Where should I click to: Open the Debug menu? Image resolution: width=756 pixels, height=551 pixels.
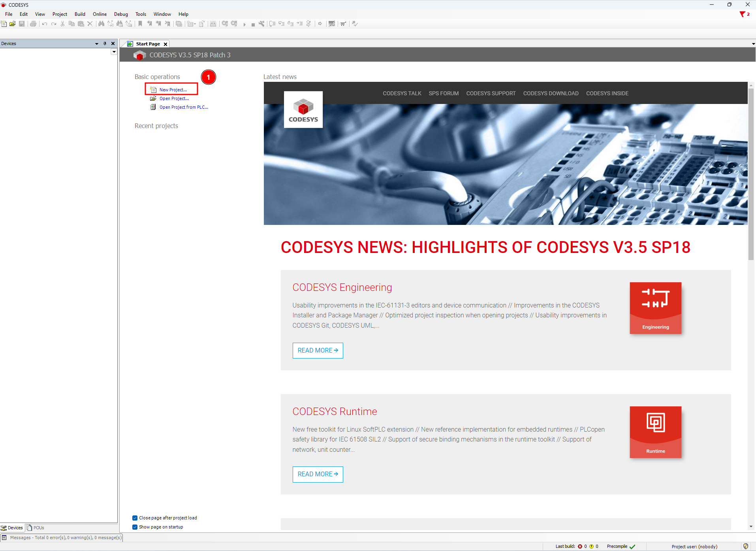click(121, 14)
